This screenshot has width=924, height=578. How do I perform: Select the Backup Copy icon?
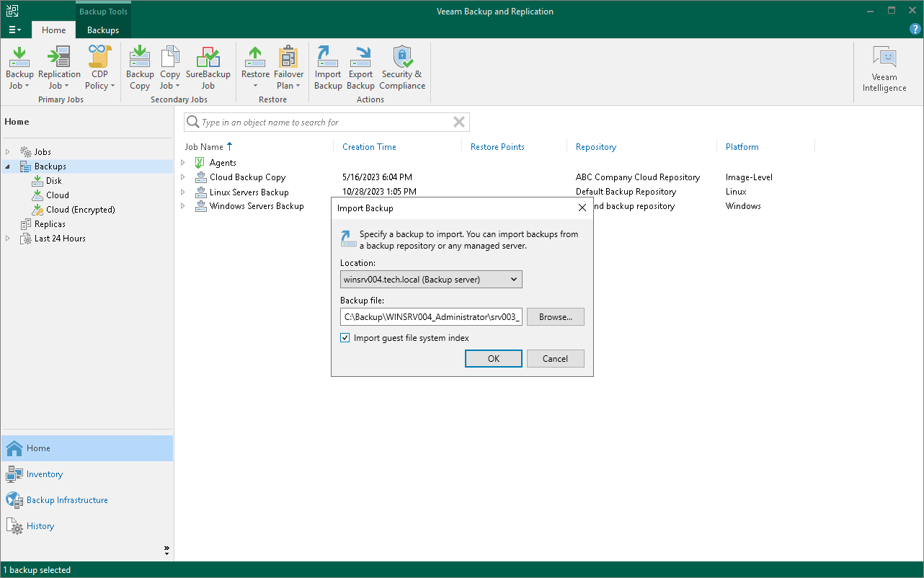[139, 65]
